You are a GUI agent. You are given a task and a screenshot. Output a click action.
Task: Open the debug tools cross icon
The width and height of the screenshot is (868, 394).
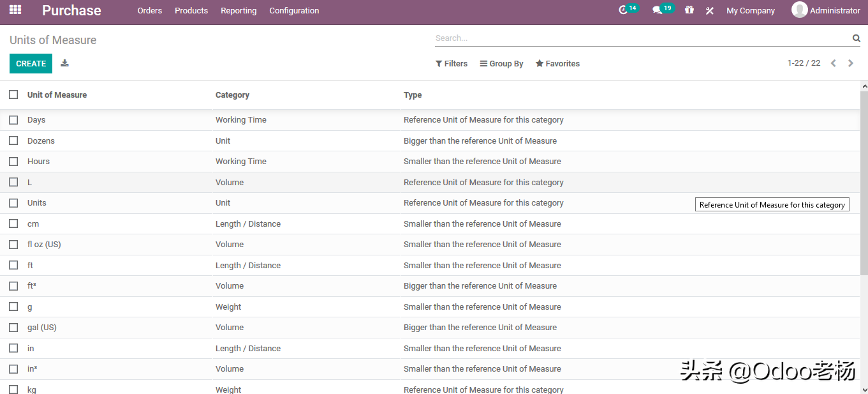[709, 11]
